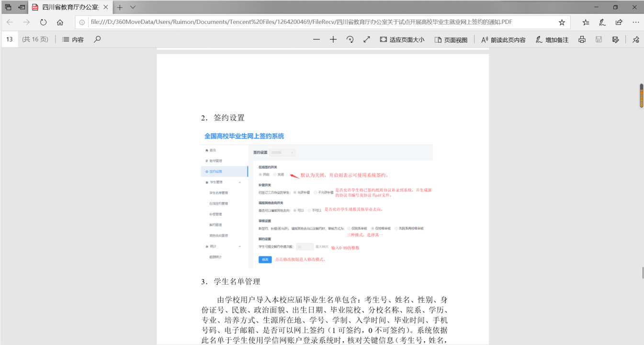Activate 增加备注 add notes tool
Viewport: 644px width, 345px height.
[552, 40]
